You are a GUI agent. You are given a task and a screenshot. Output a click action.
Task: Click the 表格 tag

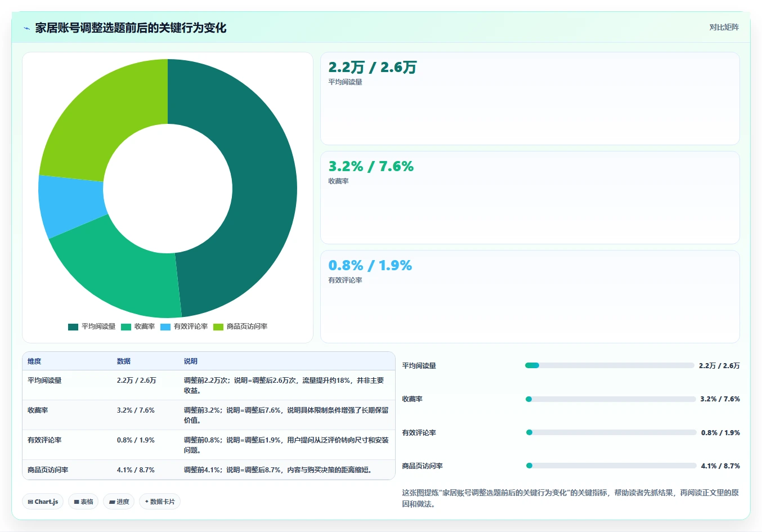click(84, 502)
